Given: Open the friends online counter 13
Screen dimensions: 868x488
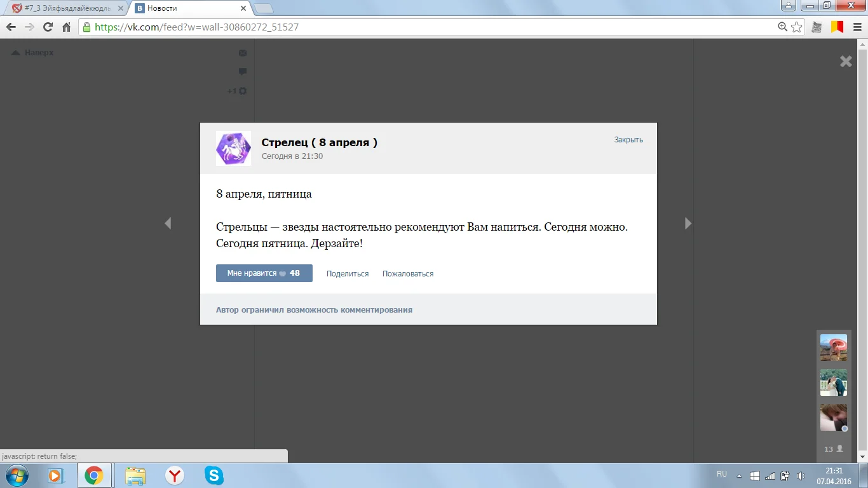Looking at the screenshot, I should [x=834, y=449].
